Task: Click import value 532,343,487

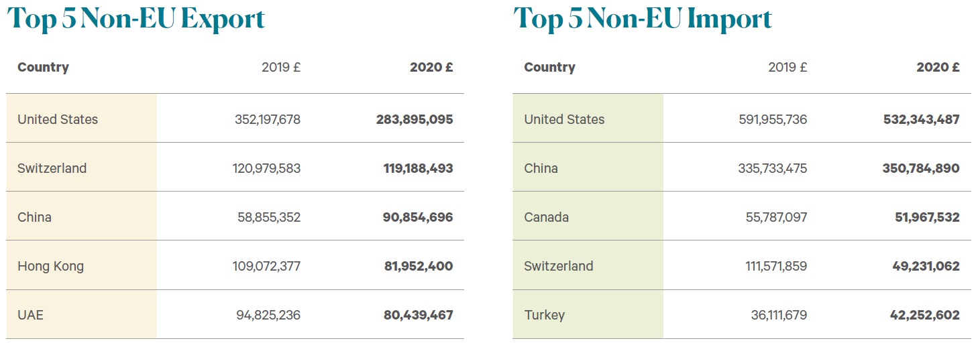Action: pyautogui.click(x=921, y=119)
